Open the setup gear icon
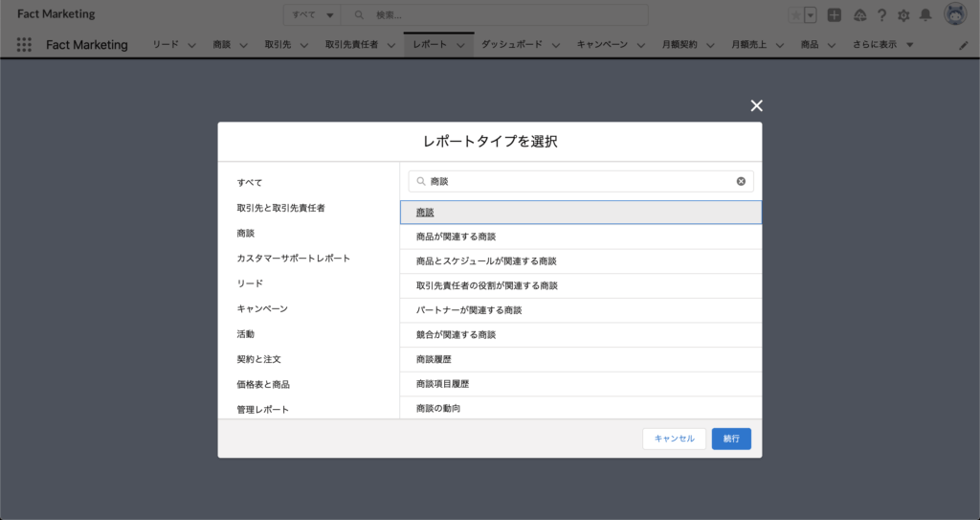Image resolution: width=980 pixels, height=520 pixels. pyautogui.click(x=903, y=15)
